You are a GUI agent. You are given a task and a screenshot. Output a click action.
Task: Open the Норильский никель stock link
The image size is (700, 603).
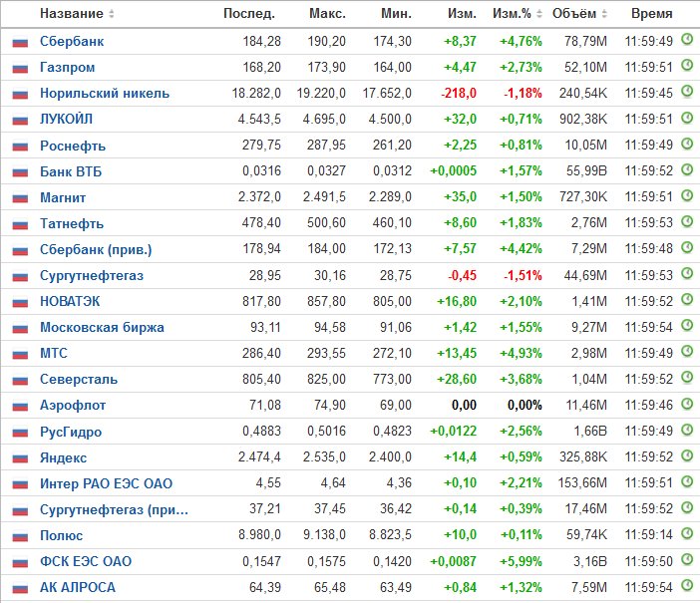[x=105, y=94]
